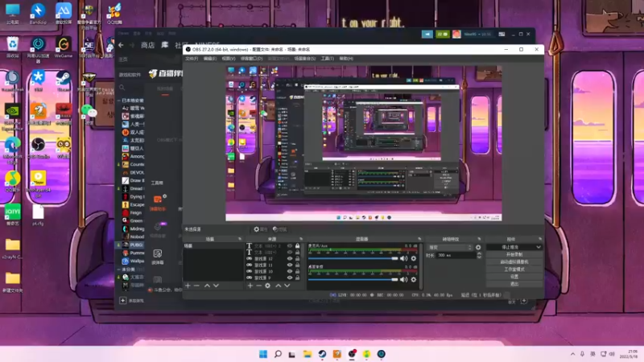Open OBS Tools menu
This screenshot has height=362, width=644.
(328, 59)
